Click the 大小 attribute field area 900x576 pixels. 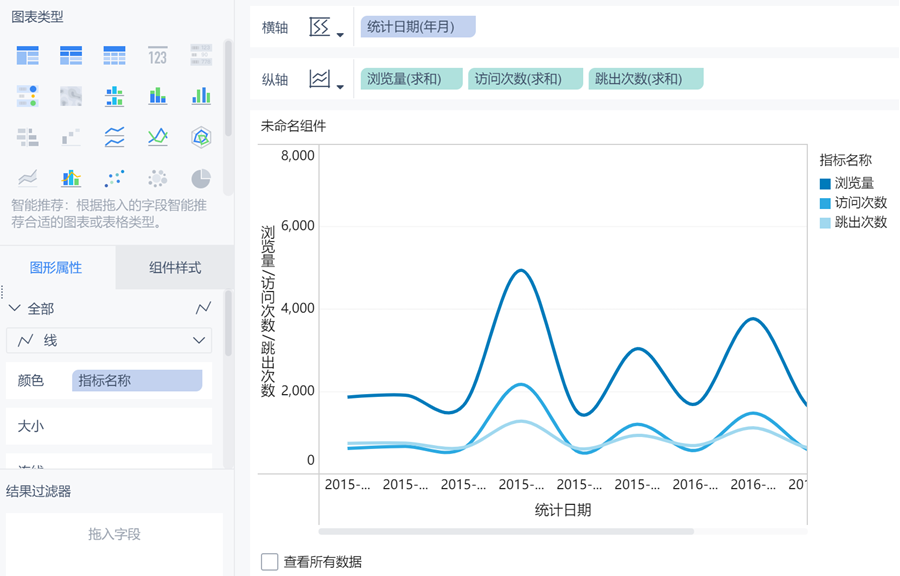[109, 426]
